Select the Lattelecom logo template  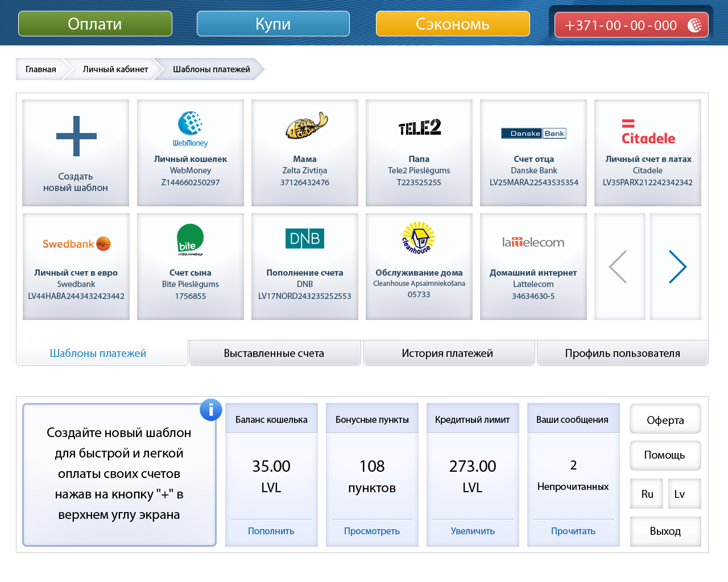[x=533, y=242]
